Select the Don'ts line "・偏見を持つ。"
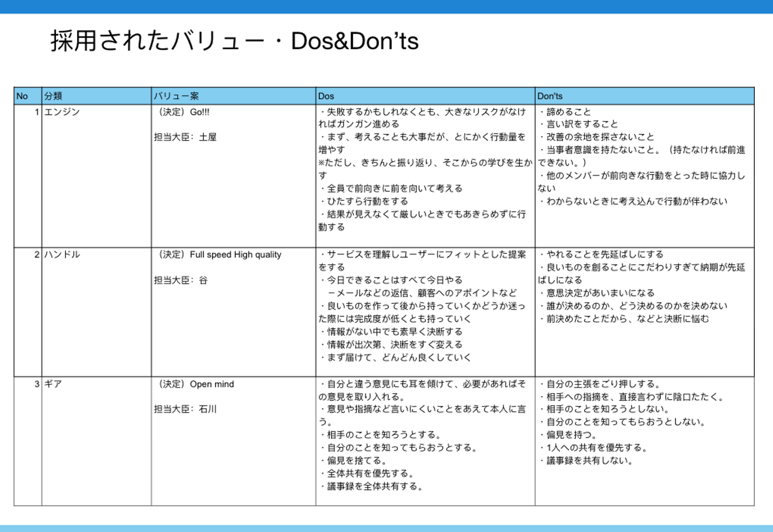The image size is (773, 532). click(567, 435)
